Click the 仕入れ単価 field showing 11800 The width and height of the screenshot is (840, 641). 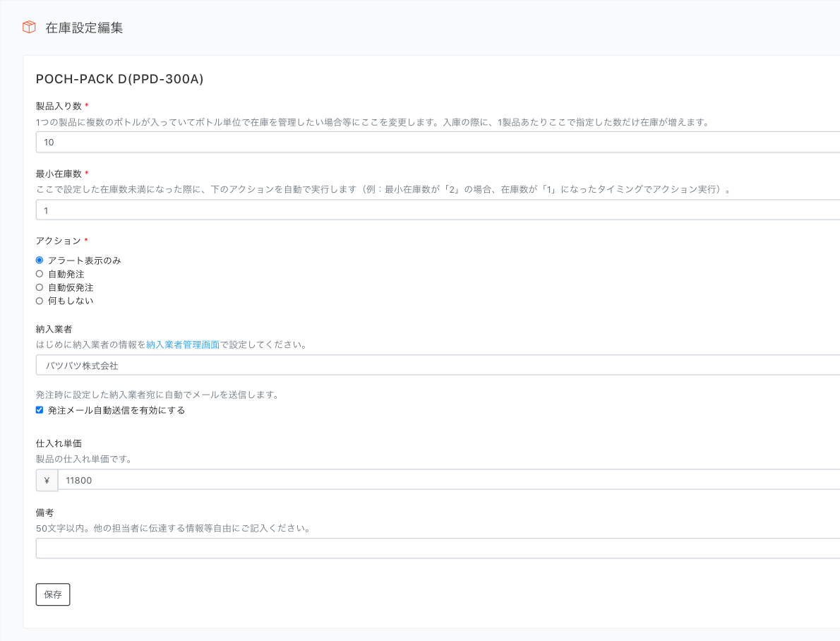(x=448, y=480)
